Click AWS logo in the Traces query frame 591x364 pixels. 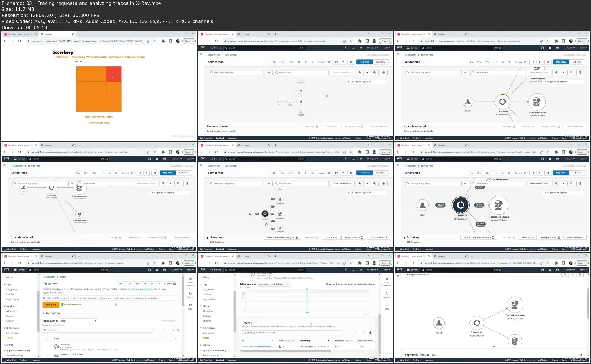click(6, 270)
